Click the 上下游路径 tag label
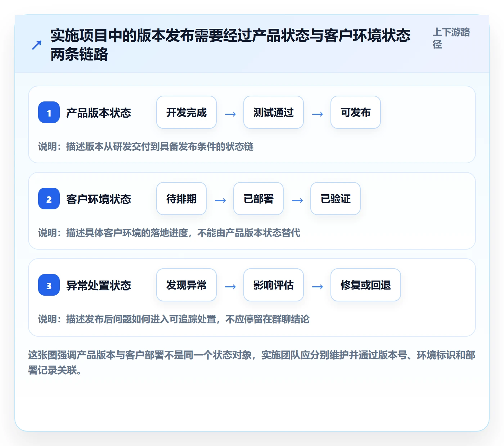Screen dimensions: 504x446 (x=451, y=38)
